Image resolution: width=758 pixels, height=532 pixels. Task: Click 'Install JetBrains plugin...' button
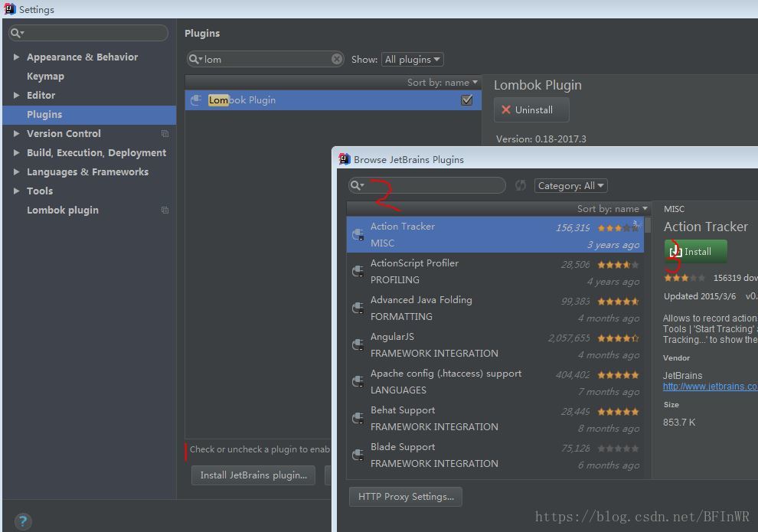coord(253,475)
